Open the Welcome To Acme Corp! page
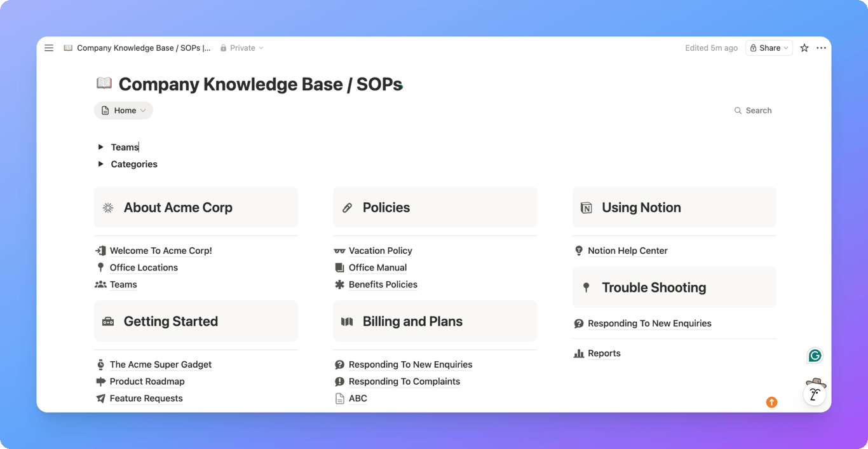This screenshot has height=449, width=868. pyautogui.click(x=161, y=251)
